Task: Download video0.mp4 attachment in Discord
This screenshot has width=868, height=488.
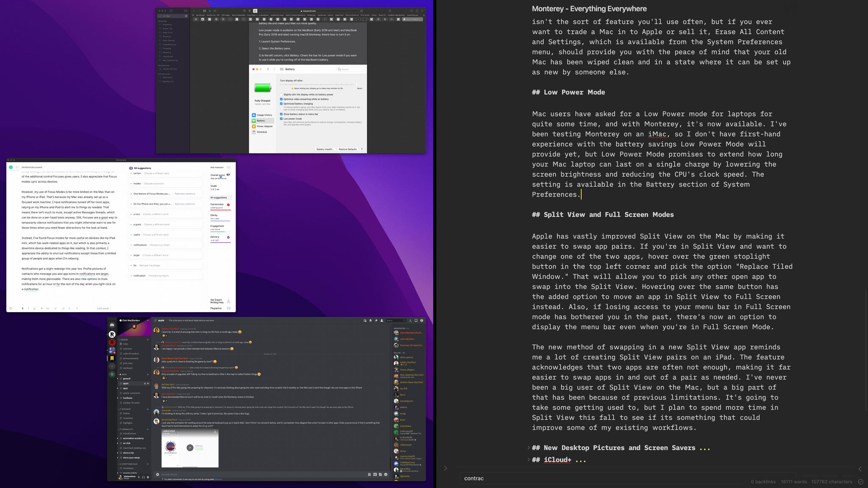Action: tap(215, 432)
